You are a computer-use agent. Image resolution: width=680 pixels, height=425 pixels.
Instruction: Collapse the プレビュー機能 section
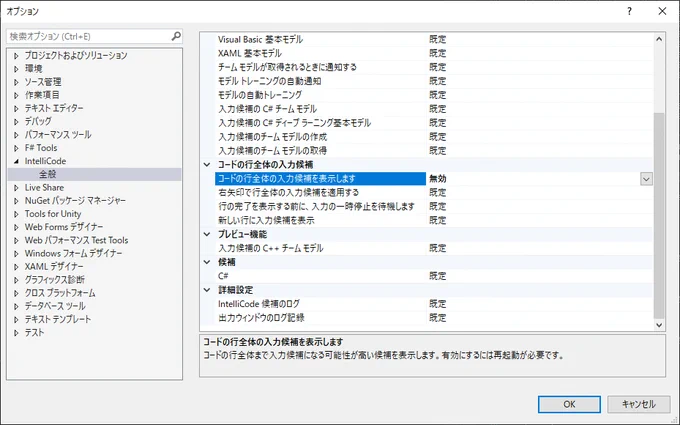tap(207, 234)
